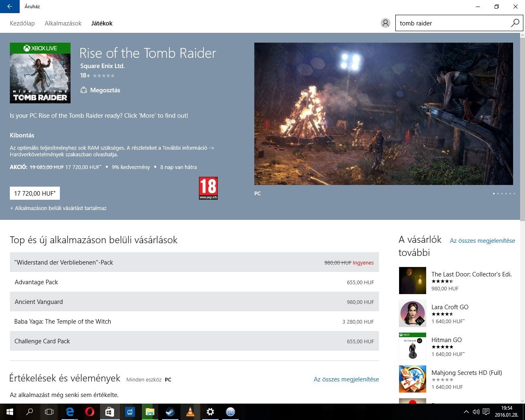
Task: Click the Store icon on taskbar
Action: click(110, 412)
